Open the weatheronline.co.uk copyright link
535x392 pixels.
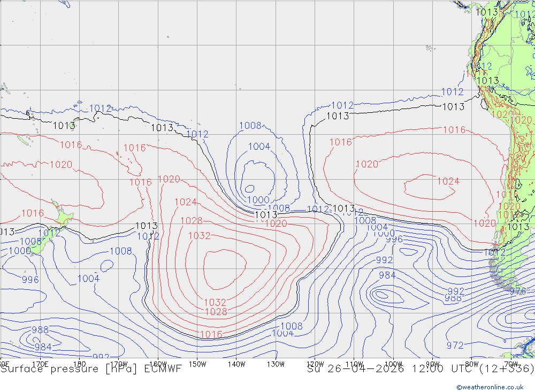[x=490, y=387]
